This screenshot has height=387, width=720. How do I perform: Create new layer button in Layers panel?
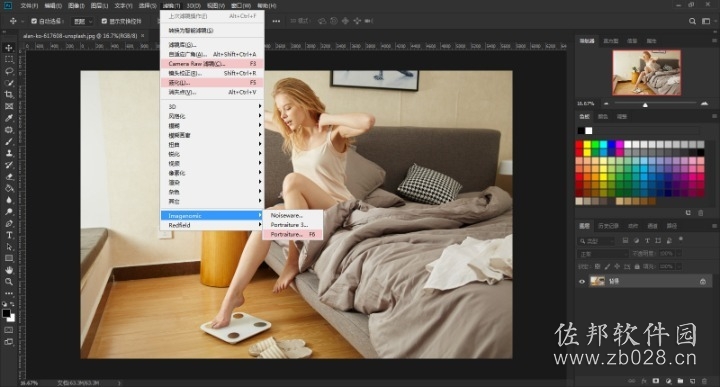click(x=692, y=381)
